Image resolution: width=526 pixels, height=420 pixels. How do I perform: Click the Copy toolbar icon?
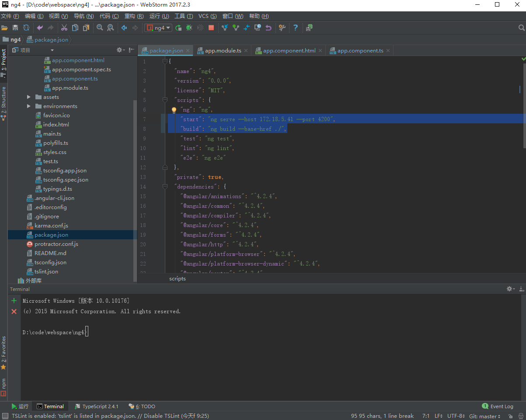click(75, 28)
